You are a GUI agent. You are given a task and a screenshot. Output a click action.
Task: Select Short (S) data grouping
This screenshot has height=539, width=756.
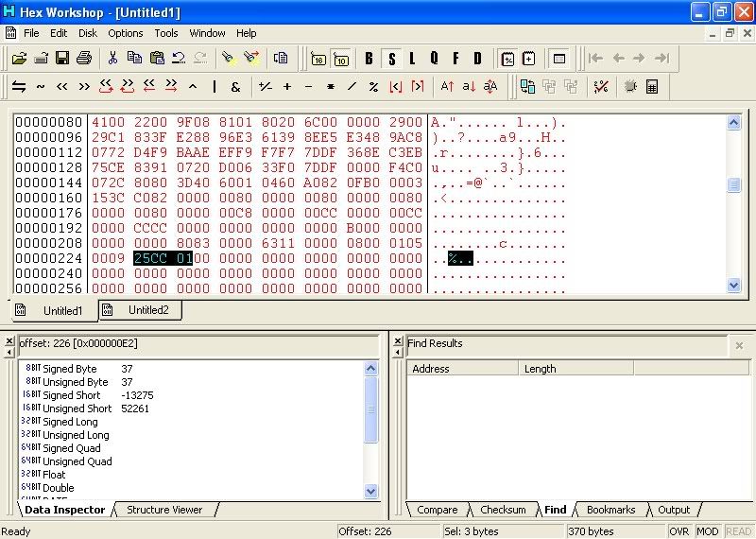(x=391, y=59)
